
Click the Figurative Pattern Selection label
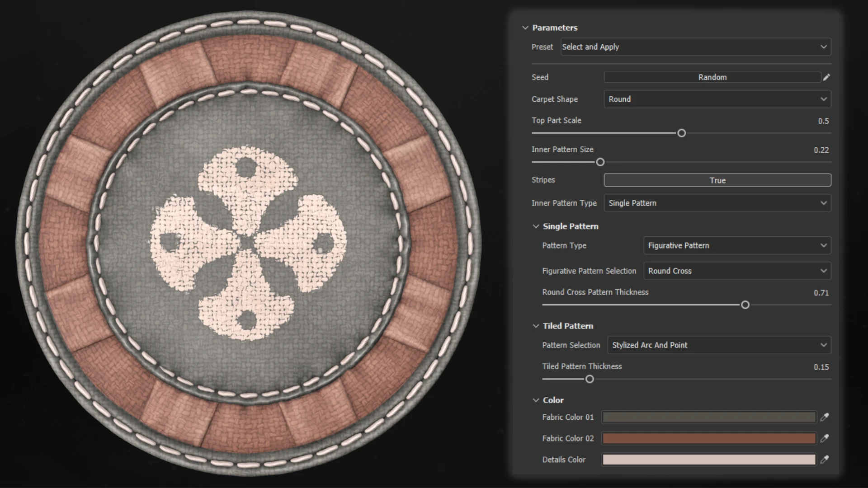tap(589, 271)
